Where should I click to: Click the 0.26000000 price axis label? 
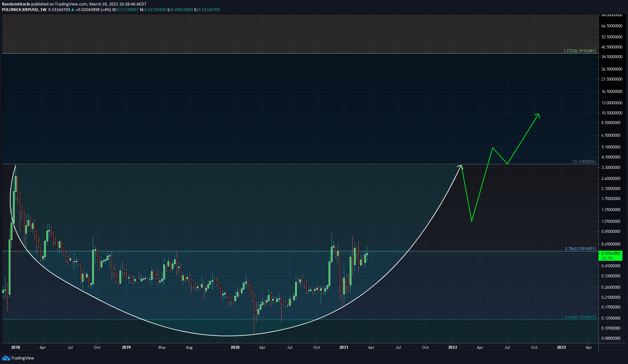coord(612,287)
